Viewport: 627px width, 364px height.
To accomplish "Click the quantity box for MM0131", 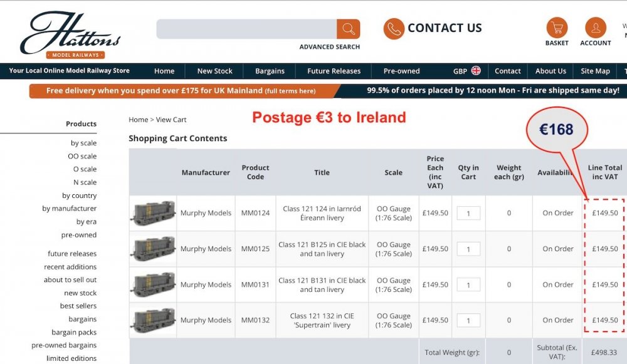I will (x=468, y=284).
